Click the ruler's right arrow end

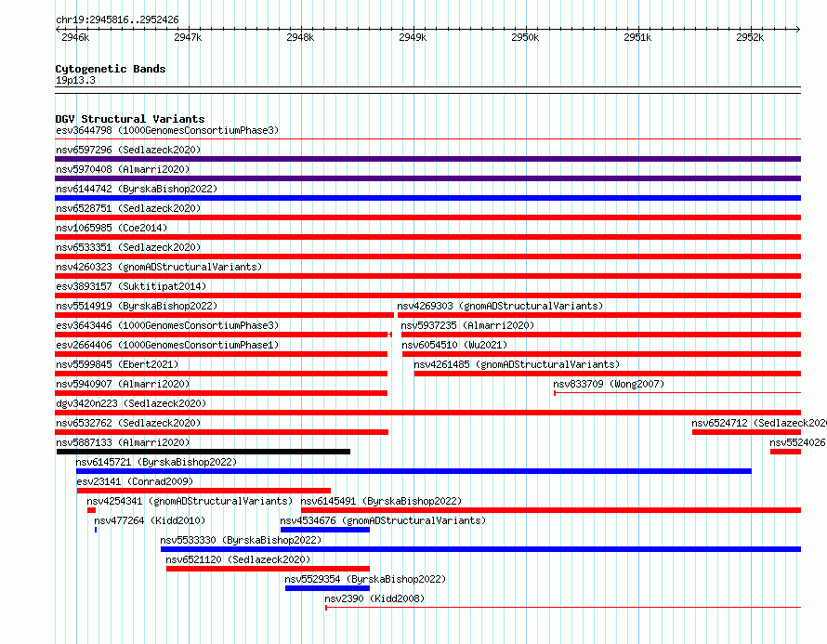point(798,29)
